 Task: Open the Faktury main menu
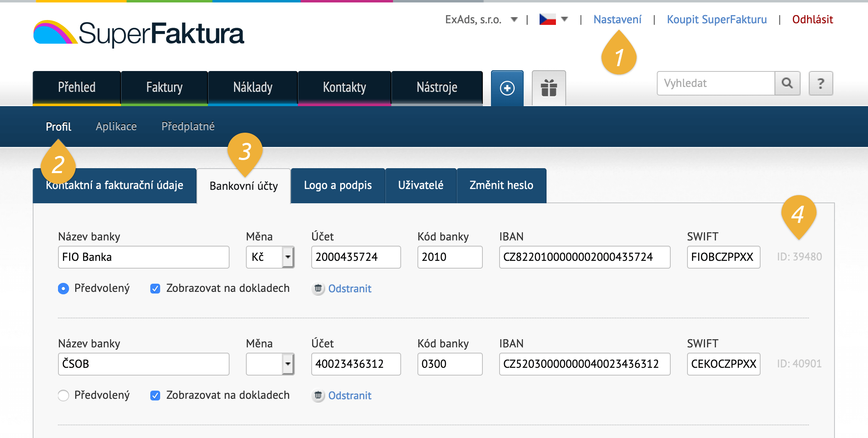pos(165,88)
